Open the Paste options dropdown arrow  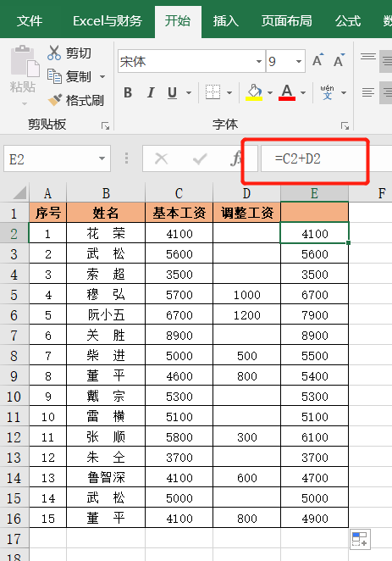pyautogui.click(x=25, y=103)
